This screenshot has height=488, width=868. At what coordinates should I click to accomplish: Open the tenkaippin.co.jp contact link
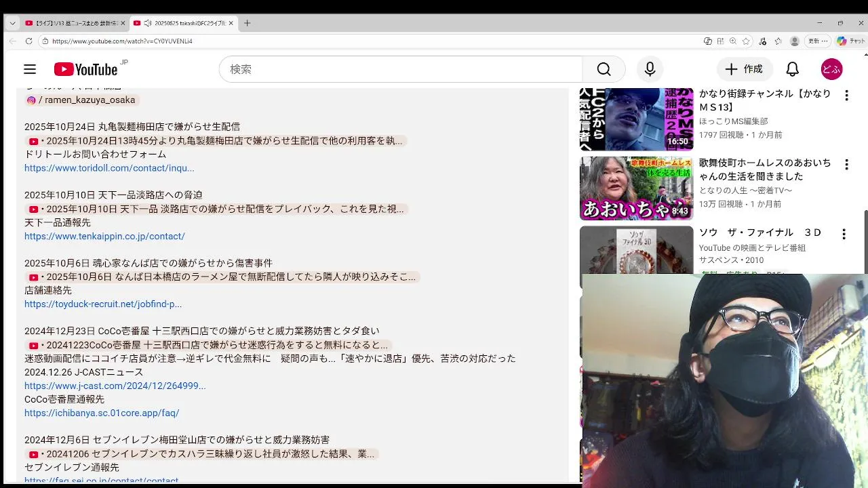coord(104,236)
